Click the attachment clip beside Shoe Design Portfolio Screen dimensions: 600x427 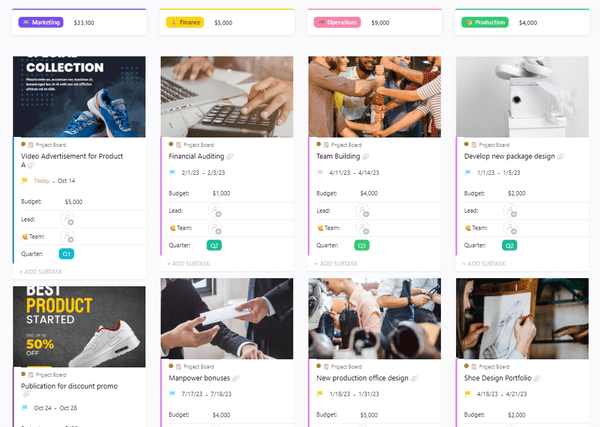point(537,378)
